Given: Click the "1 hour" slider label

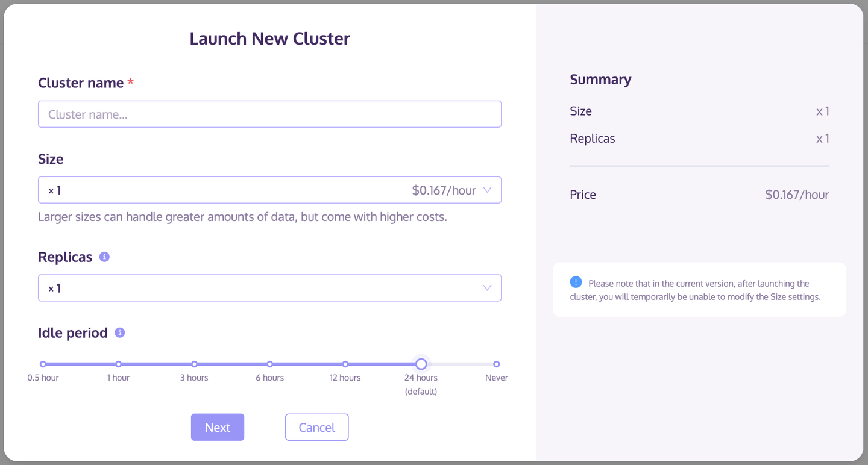Looking at the screenshot, I should [x=119, y=378].
